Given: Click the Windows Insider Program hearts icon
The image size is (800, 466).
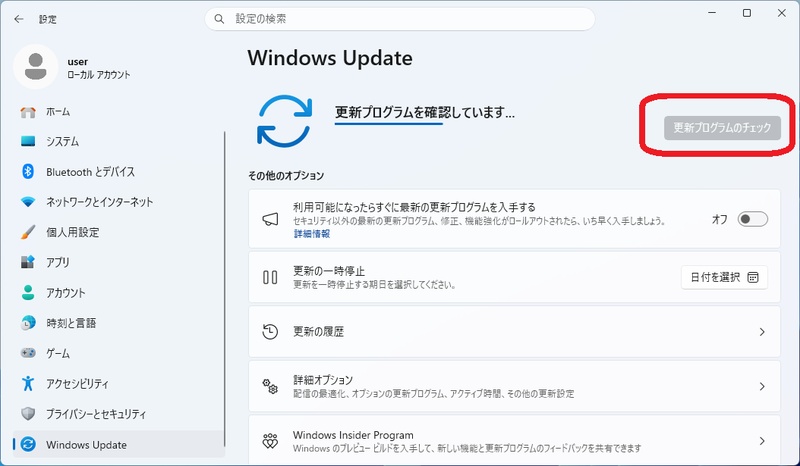Looking at the screenshot, I should tap(270, 441).
